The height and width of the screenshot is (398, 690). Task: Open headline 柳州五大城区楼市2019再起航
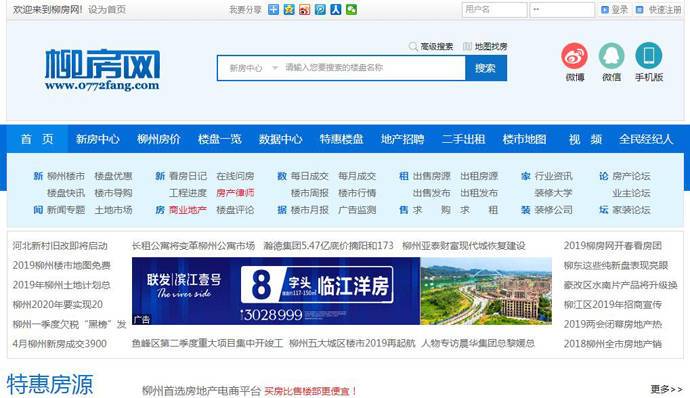click(x=352, y=343)
